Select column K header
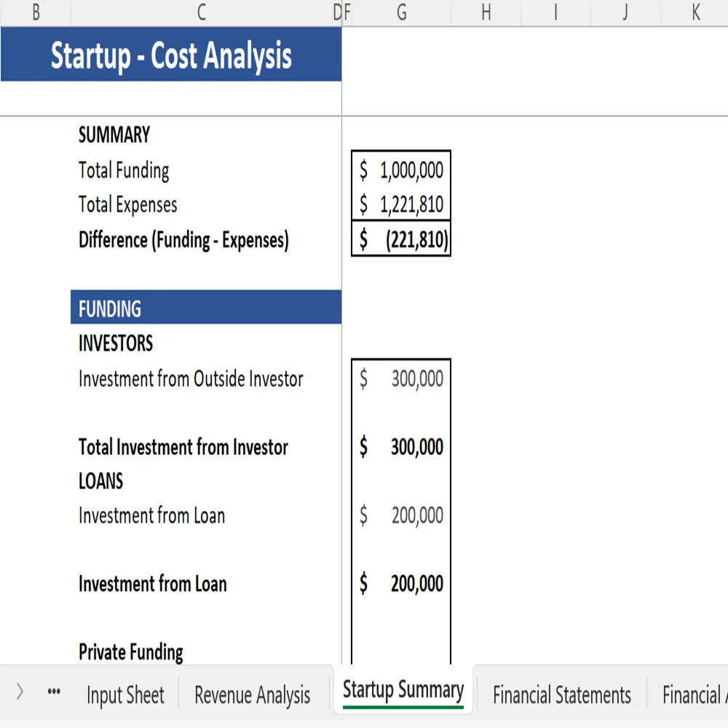The width and height of the screenshot is (728, 728). click(x=695, y=12)
